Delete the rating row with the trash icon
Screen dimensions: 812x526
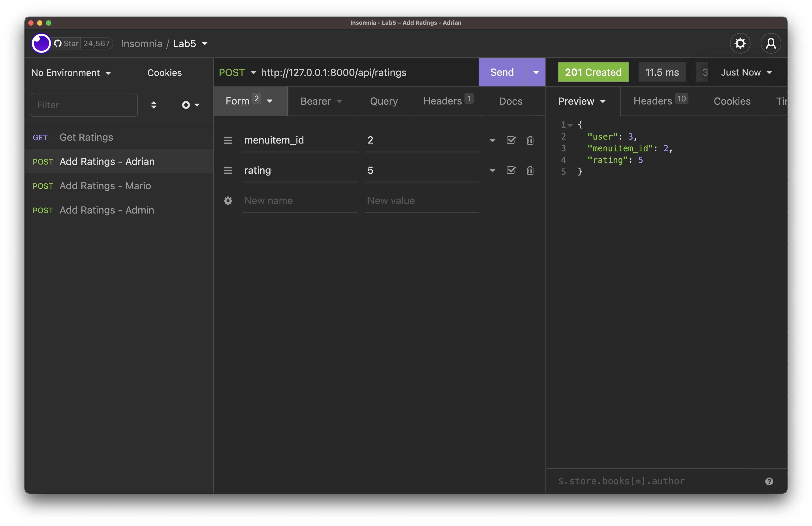click(530, 170)
